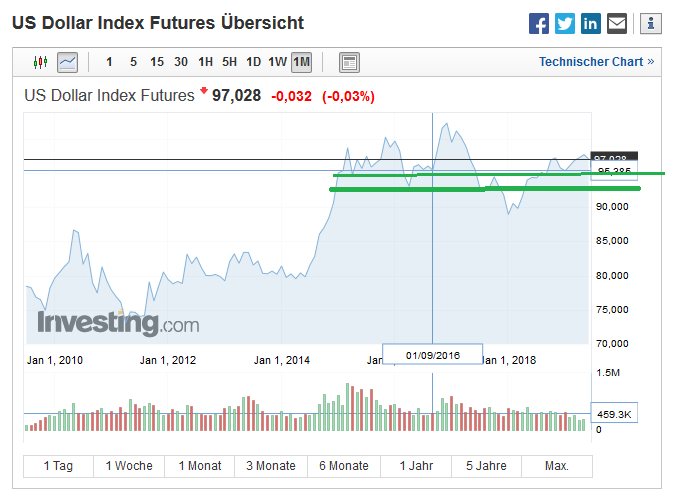
Task: Choose the 5H interval
Action: click(x=229, y=62)
